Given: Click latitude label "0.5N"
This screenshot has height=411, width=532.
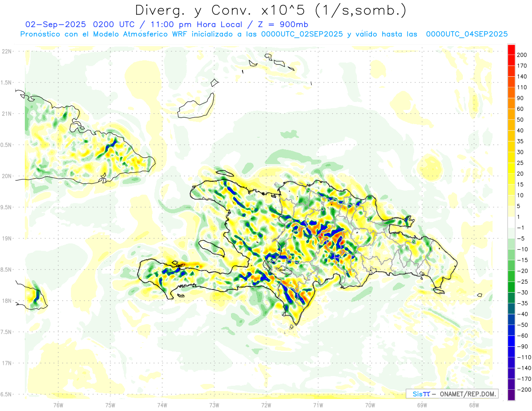Looking at the screenshot, I should click(x=7, y=145).
